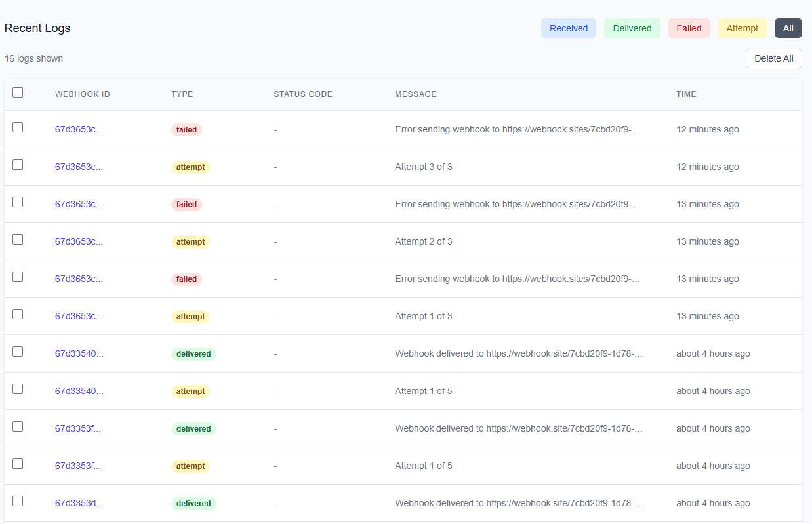This screenshot has width=812, height=524.
Task: Click the WEBHOOK ID column header
Action: [x=83, y=94]
